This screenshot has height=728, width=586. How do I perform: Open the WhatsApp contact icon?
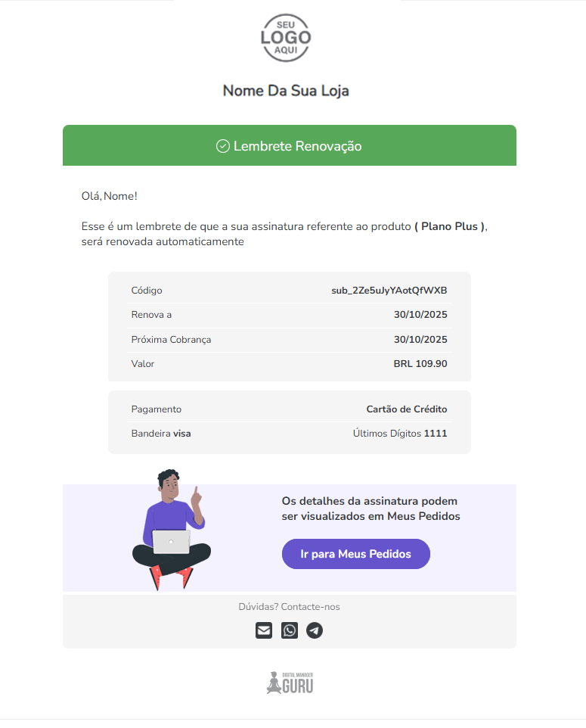[289, 630]
